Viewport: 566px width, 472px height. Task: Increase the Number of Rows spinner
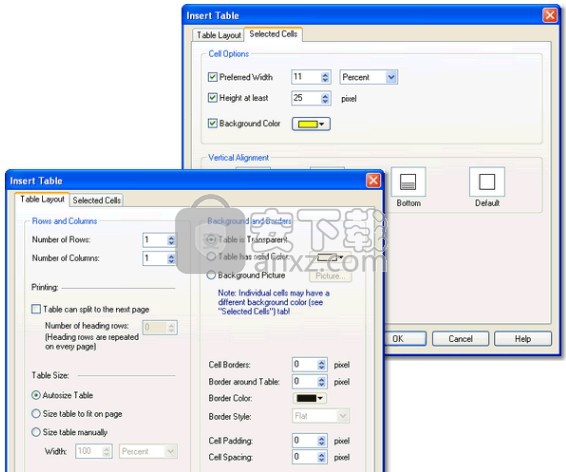pyautogui.click(x=171, y=237)
